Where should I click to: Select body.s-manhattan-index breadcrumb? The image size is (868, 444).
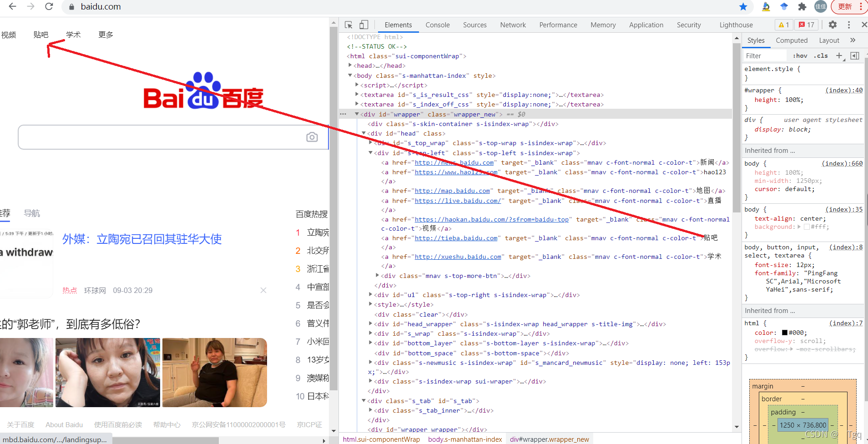click(x=465, y=439)
